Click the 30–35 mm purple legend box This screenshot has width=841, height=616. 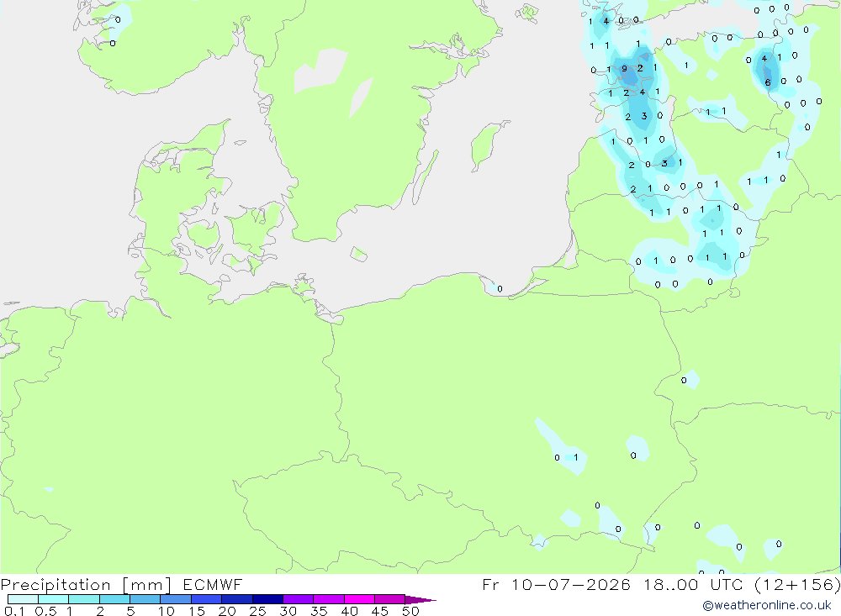click(x=299, y=599)
